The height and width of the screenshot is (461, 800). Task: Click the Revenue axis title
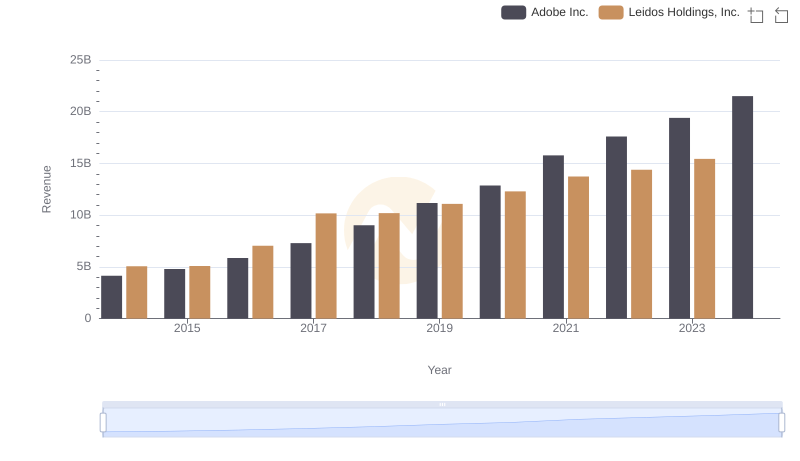[46, 189]
